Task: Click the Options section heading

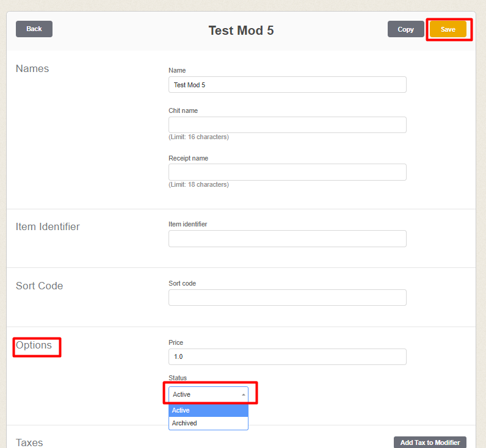Action: (x=34, y=345)
